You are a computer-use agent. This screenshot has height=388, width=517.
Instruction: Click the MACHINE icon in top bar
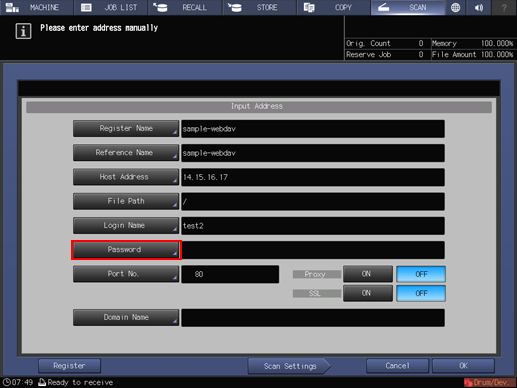coord(12,7)
